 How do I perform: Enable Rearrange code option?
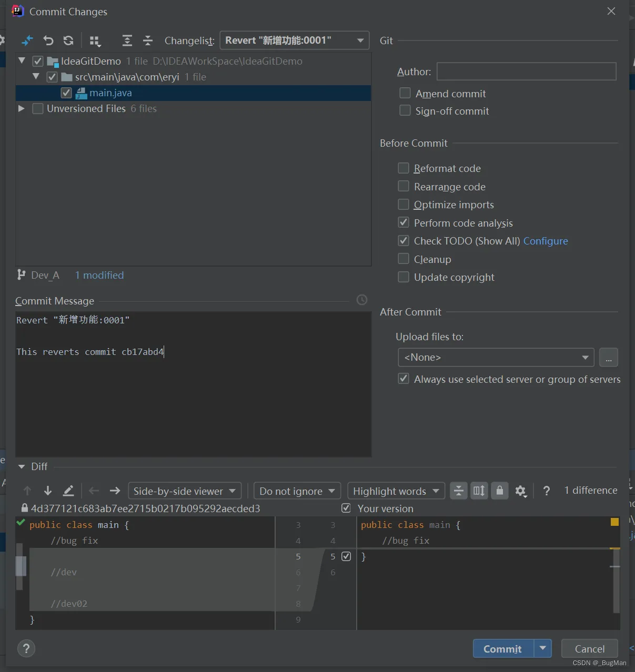click(x=404, y=186)
